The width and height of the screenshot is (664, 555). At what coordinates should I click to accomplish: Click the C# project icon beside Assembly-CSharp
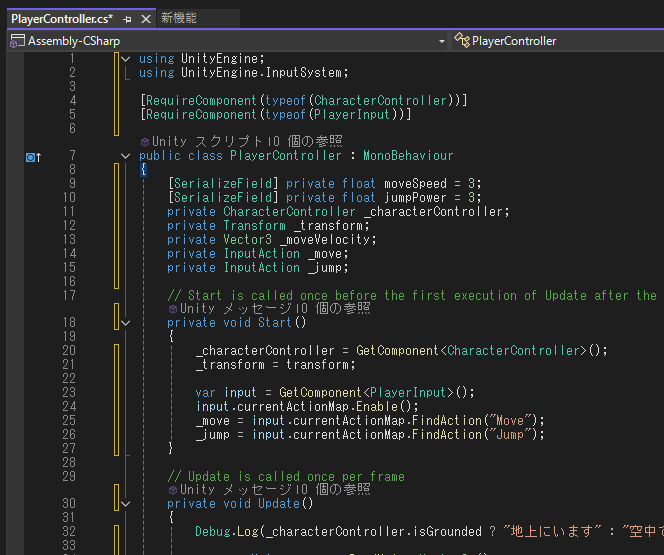(x=17, y=41)
